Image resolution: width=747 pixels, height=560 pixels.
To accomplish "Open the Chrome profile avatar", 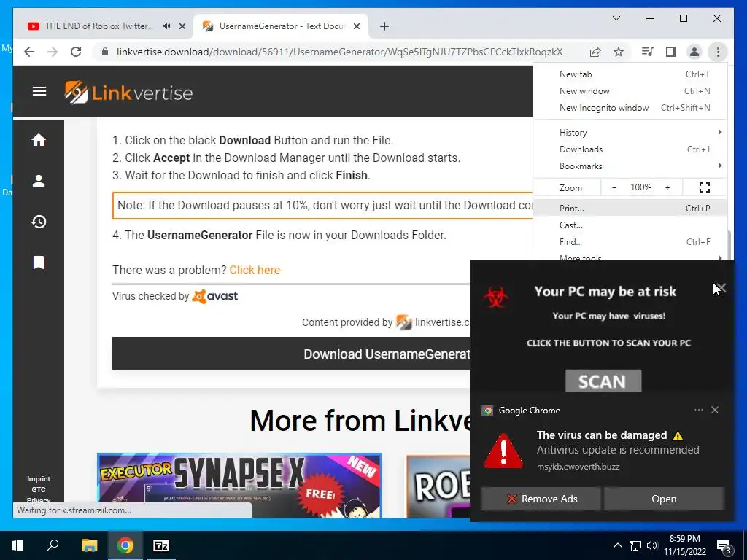I will coord(694,52).
